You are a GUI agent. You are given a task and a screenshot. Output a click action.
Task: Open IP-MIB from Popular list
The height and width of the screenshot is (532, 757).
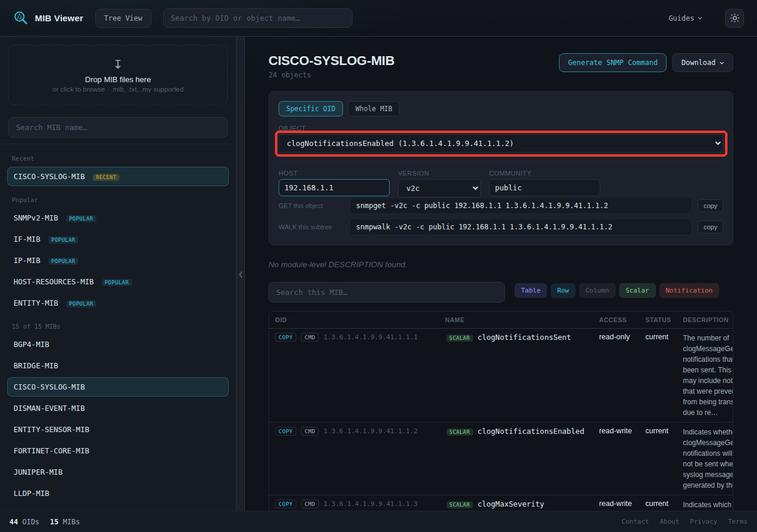[x=118, y=261]
